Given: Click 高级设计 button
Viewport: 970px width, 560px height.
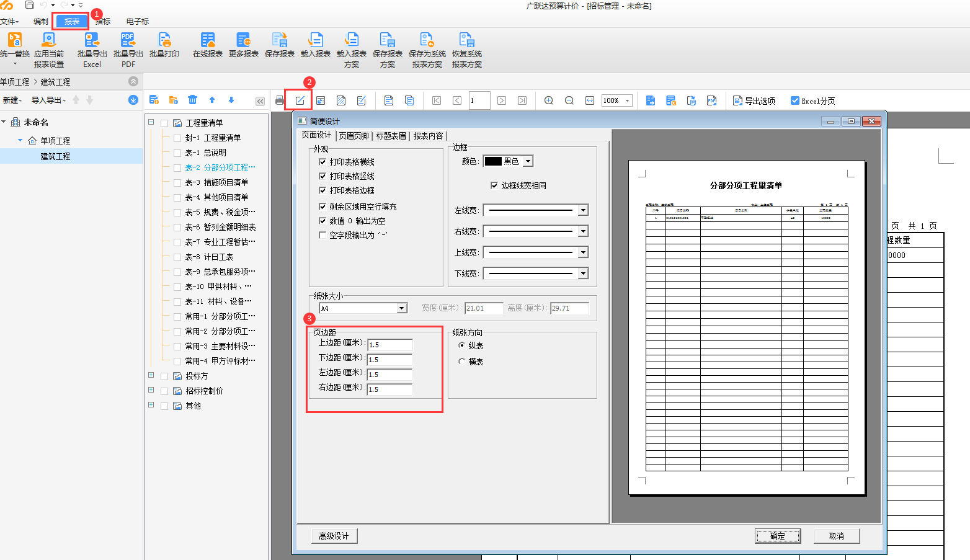Looking at the screenshot, I should pyautogui.click(x=334, y=536).
